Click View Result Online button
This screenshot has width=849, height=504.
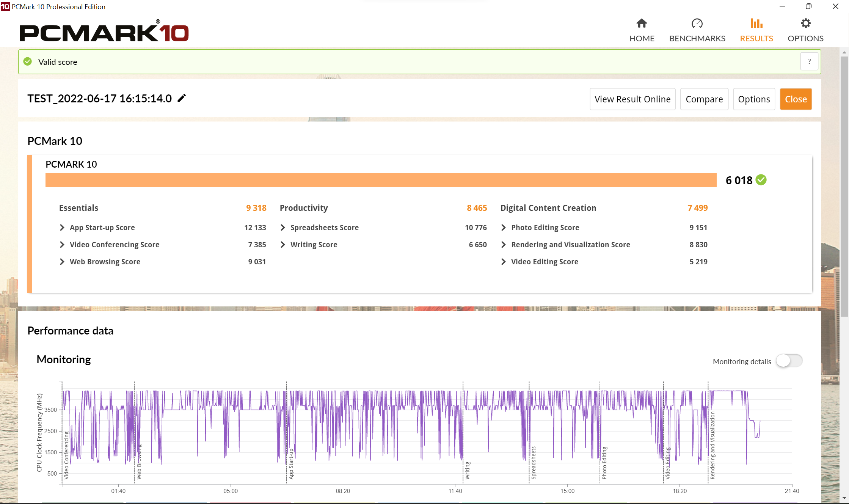click(631, 98)
